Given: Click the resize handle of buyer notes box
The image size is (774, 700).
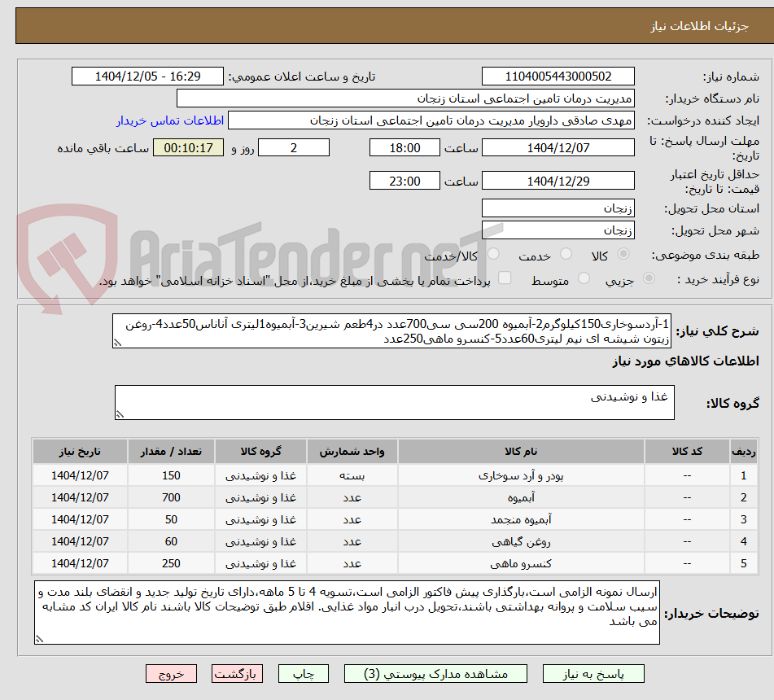Looking at the screenshot, I should [39, 639].
